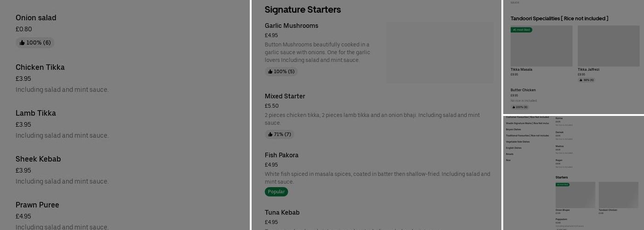Click the thumbs-up rating under Onion salad
Screen dimensions: 644x230
pos(35,43)
